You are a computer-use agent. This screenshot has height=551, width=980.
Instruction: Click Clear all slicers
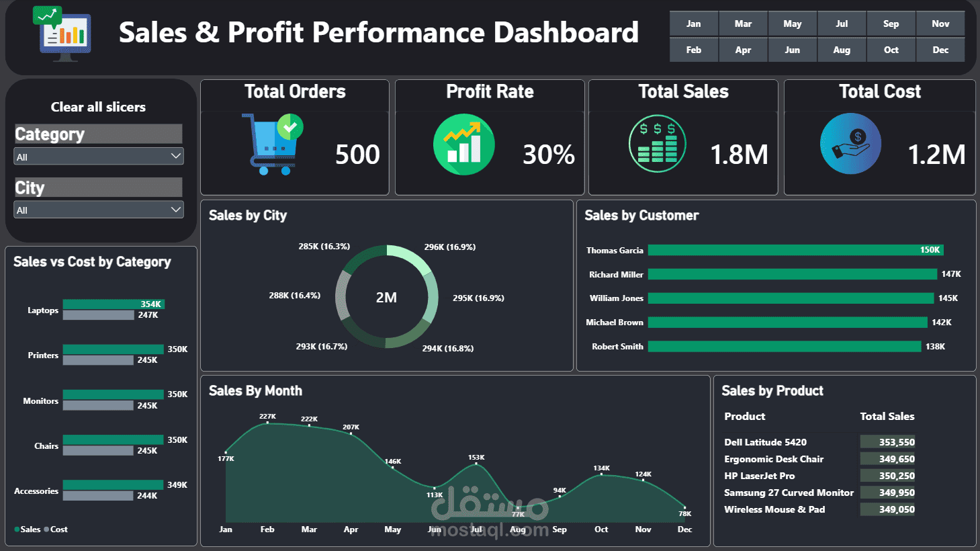(x=98, y=107)
